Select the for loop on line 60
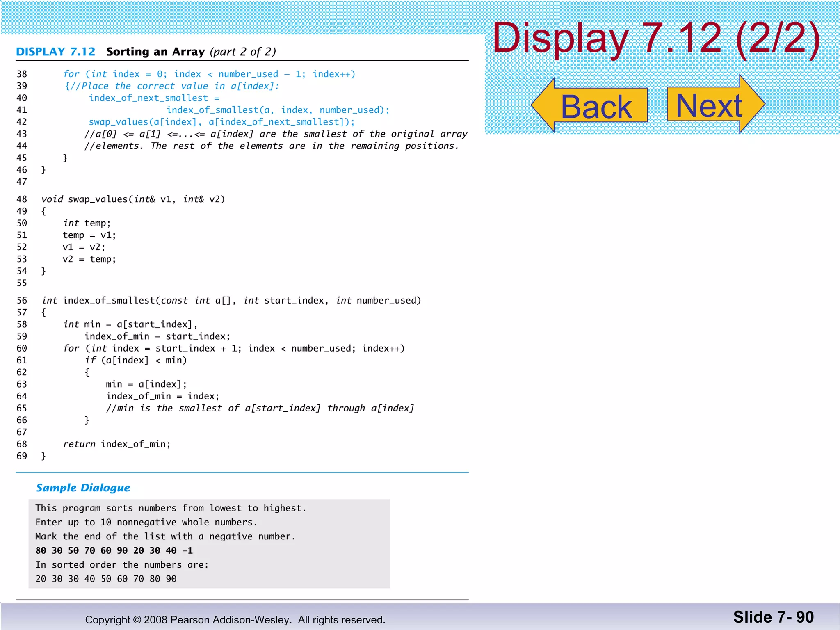840x630 pixels. (234, 349)
